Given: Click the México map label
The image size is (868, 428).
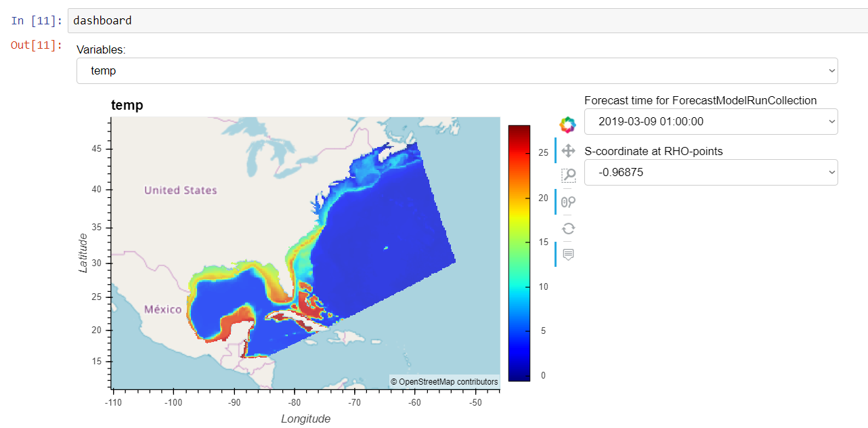Looking at the screenshot, I should tap(163, 309).
